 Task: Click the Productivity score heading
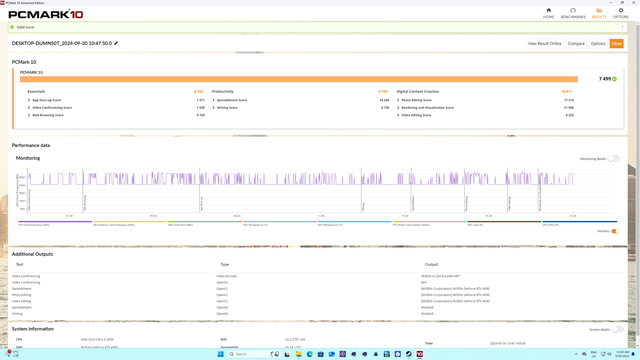(222, 91)
